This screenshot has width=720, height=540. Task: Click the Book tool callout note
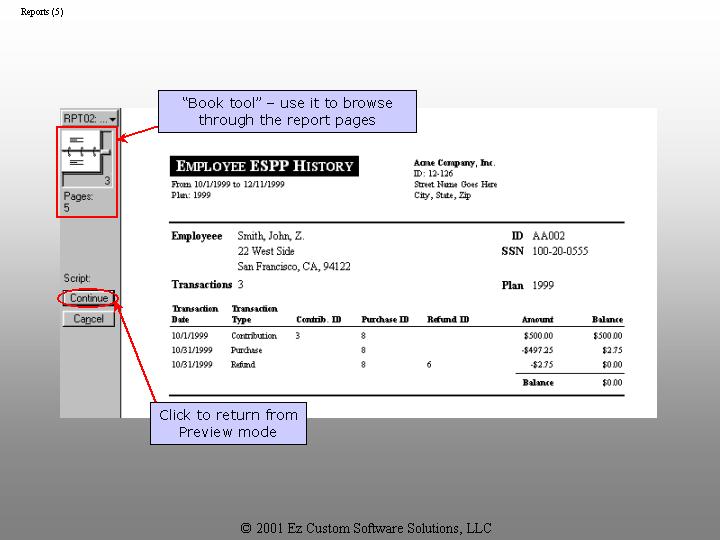(287, 111)
